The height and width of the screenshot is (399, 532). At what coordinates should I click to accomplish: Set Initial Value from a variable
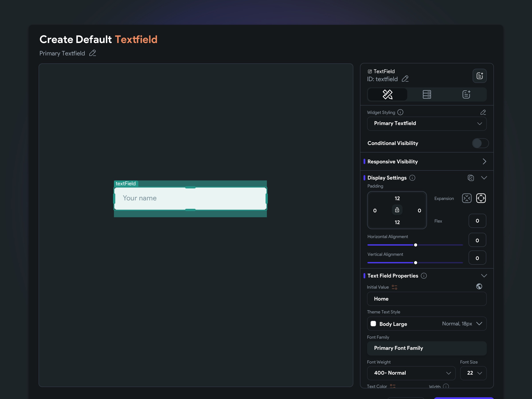[394, 287]
